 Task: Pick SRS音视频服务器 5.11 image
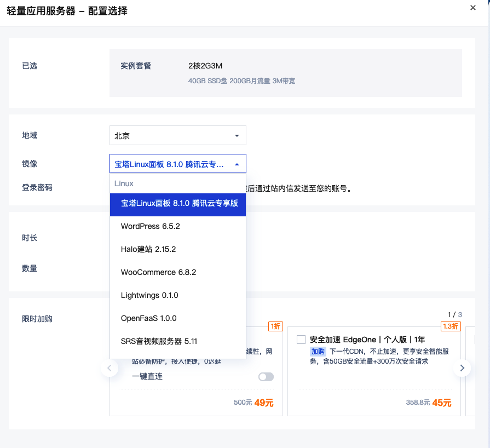159,341
